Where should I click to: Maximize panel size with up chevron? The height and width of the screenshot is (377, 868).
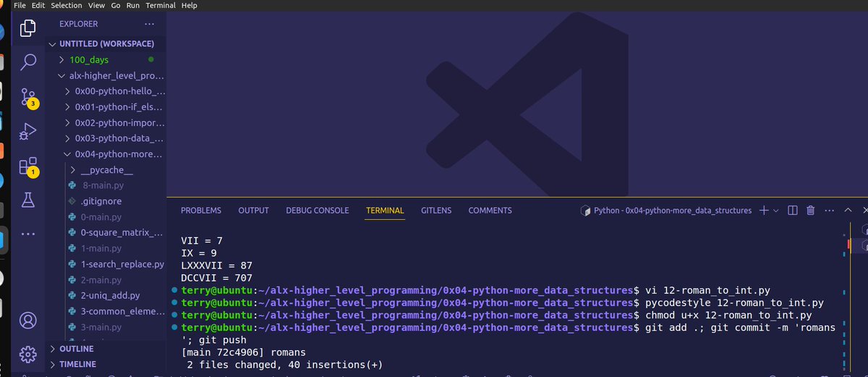pyautogui.click(x=849, y=211)
